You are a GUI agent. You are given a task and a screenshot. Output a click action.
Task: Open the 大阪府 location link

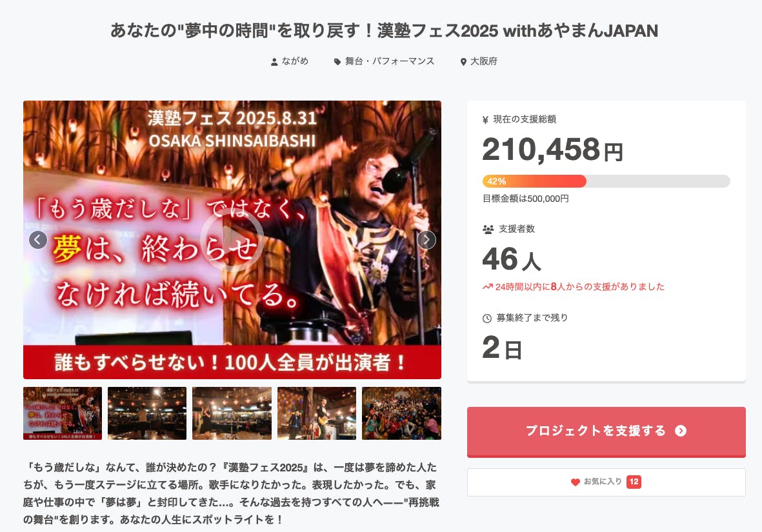(483, 61)
